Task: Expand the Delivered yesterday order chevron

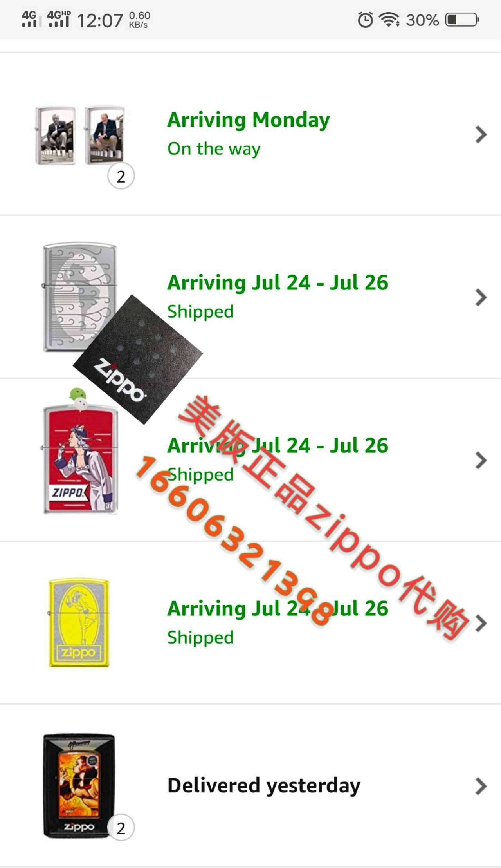Action: pyautogui.click(x=481, y=786)
